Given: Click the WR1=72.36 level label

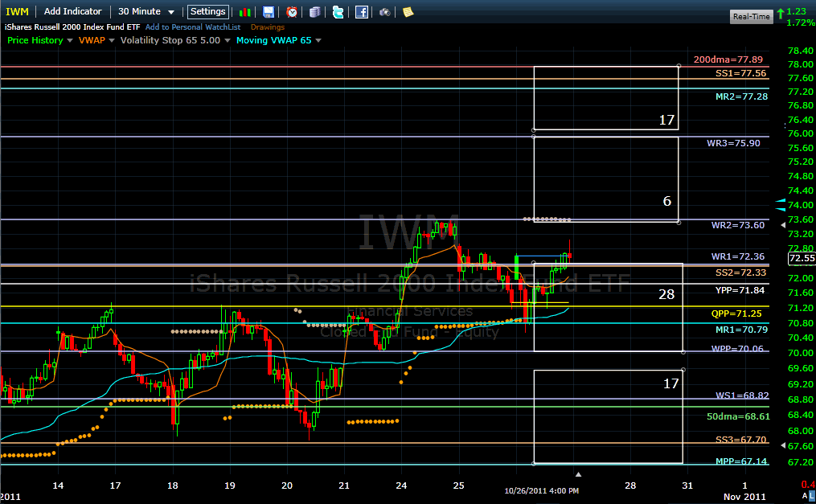Looking at the screenshot, I should pos(738,256).
